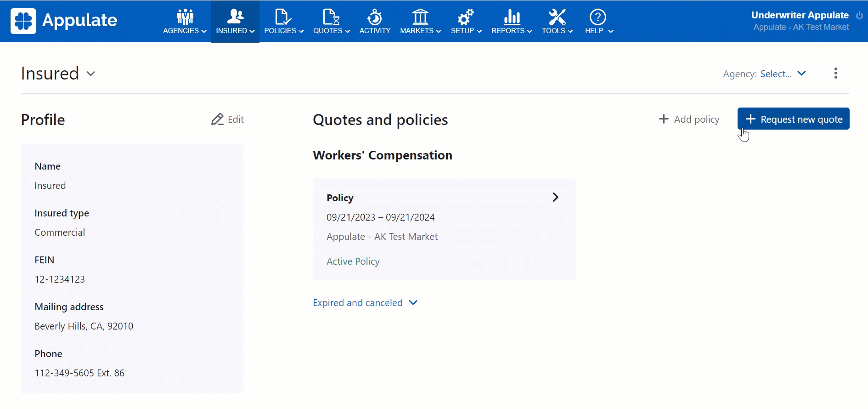Click Add policy link
The width and height of the screenshot is (868, 409).
click(x=689, y=119)
